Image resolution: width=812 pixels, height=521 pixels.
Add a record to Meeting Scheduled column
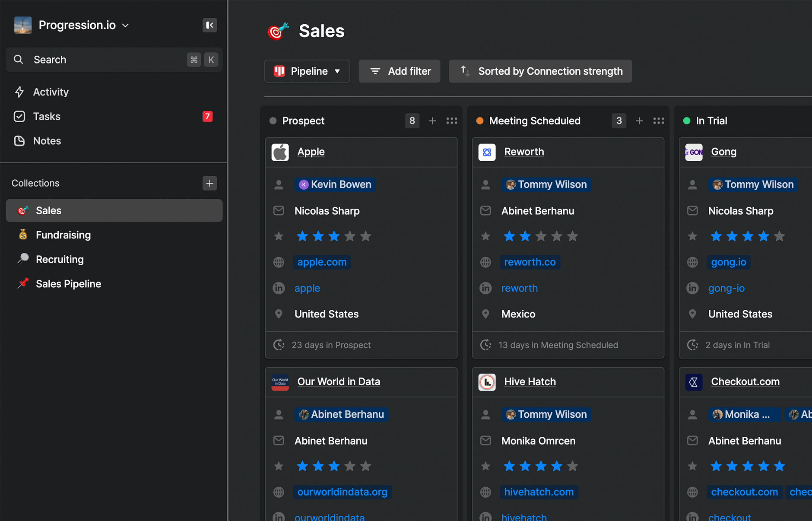[639, 121]
